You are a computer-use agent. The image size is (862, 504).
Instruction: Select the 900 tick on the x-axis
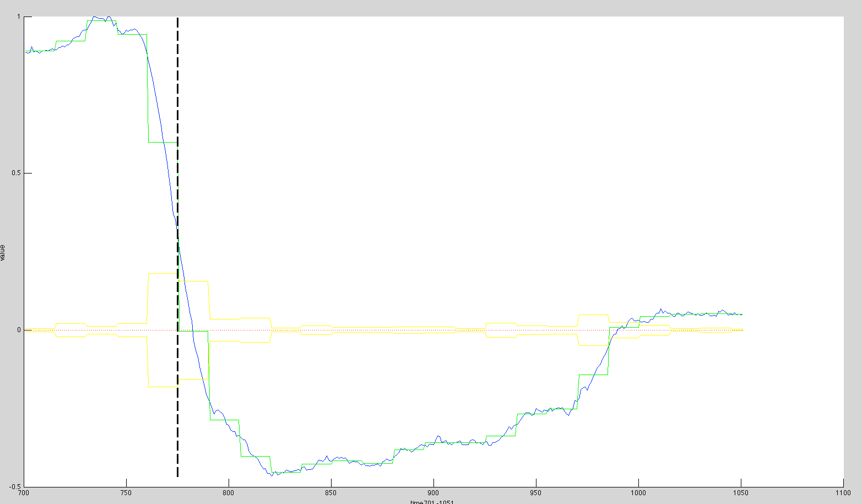433,493
